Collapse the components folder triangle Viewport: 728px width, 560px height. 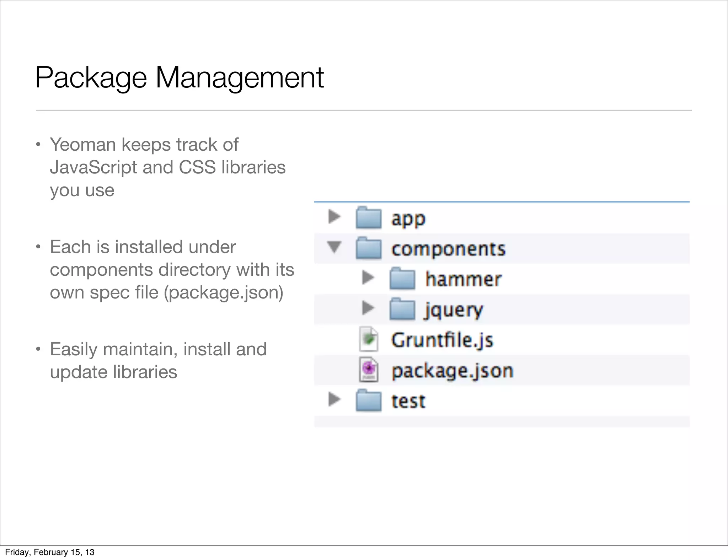[334, 247]
